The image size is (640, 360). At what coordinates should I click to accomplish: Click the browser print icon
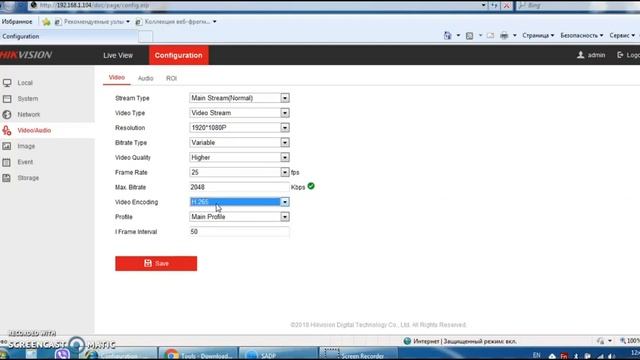(504, 36)
